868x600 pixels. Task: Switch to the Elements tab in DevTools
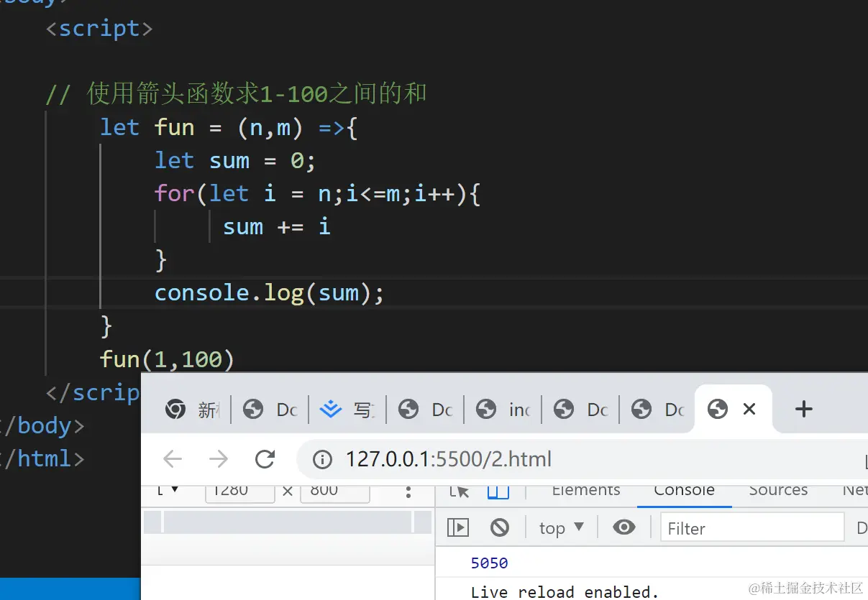(x=586, y=491)
